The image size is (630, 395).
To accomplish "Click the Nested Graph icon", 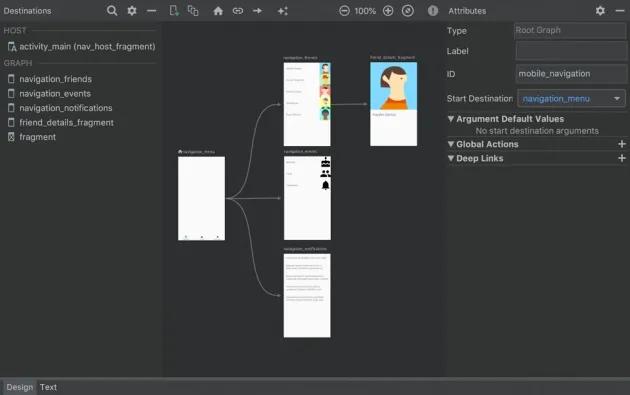I will tap(193, 11).
